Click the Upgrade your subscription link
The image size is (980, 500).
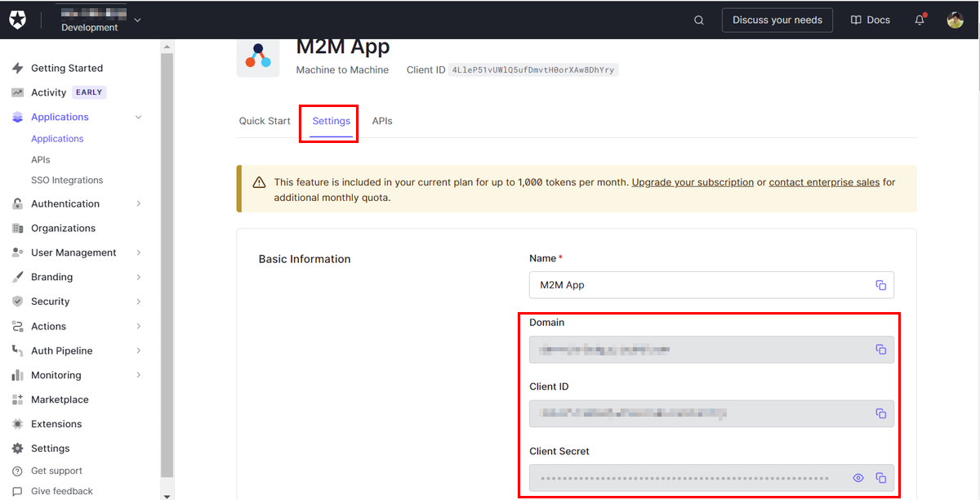(x=693, y=182)
